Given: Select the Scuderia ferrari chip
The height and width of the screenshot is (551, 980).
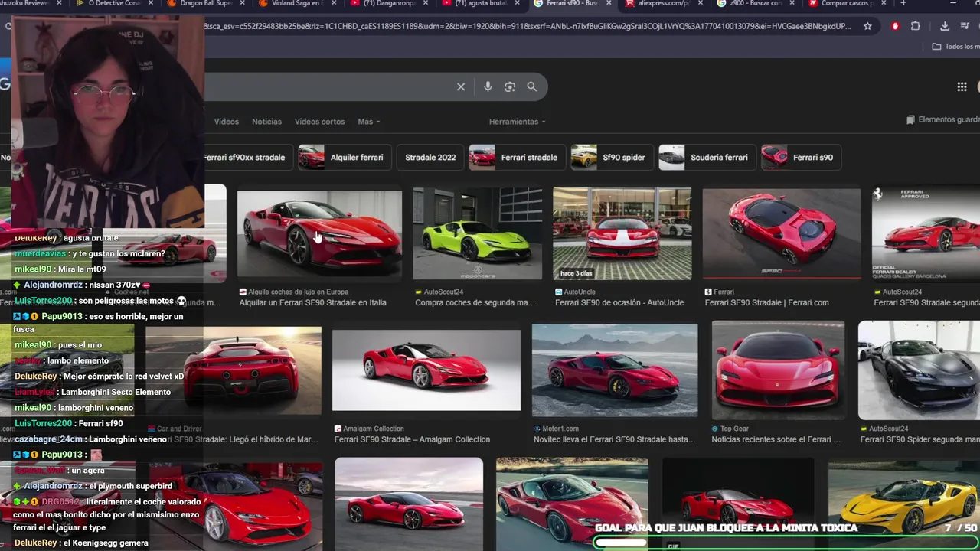Looking at the screenshot, I should (706, 158).
